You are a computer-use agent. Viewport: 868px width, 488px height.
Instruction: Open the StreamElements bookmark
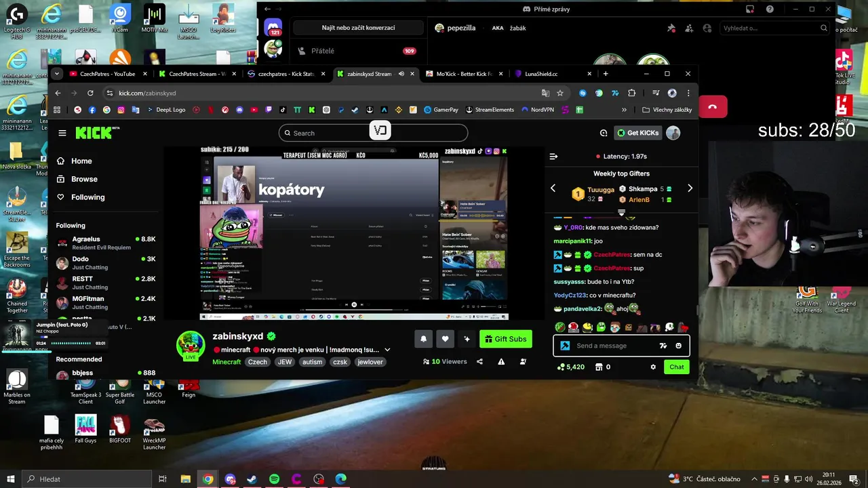pos(490,110)
